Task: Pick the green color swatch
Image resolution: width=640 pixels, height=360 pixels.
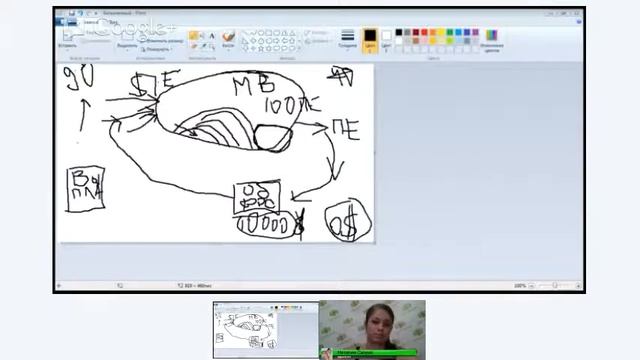Action: (450, 32)
